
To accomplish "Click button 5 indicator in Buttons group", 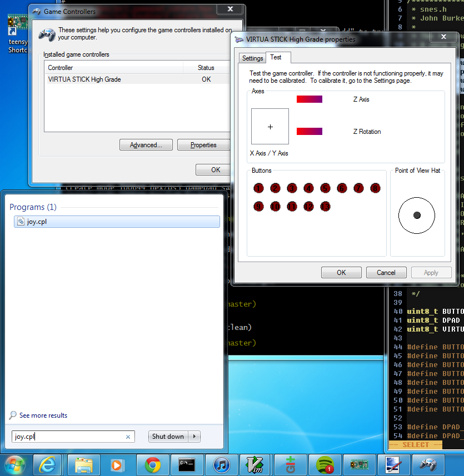I will (x=325, y=188).
